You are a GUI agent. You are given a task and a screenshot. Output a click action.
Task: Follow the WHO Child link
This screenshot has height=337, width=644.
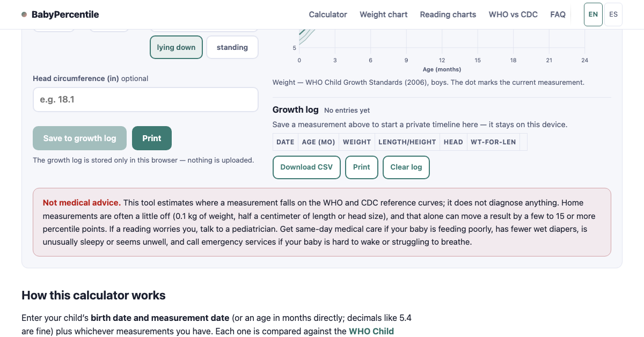click(371, 331)
